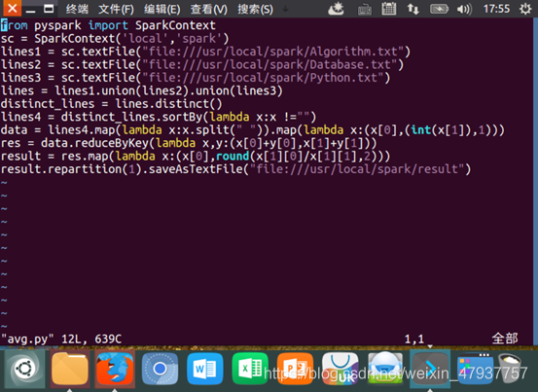Open the Word processor dock icon
This screenshot has width=538, height=392.
click(205, 369)
